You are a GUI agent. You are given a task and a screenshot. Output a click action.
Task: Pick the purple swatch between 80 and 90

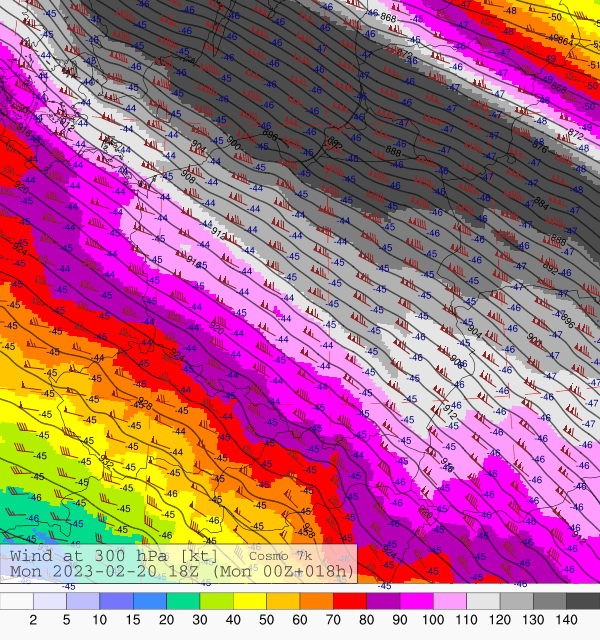click(x=383, y=601)
